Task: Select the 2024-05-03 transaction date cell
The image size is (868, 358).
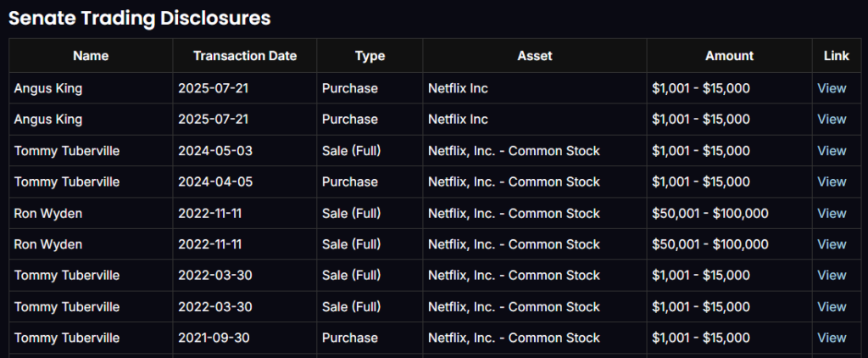Action: click(215, 151)
